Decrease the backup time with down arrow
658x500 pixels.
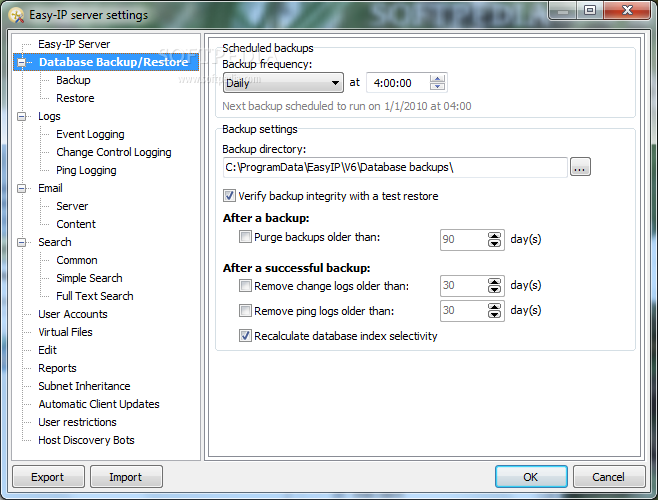click(x=437, y=86)
